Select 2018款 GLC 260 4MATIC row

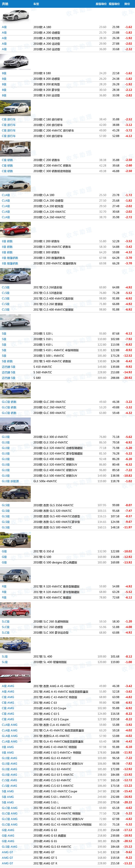(67, 407)
